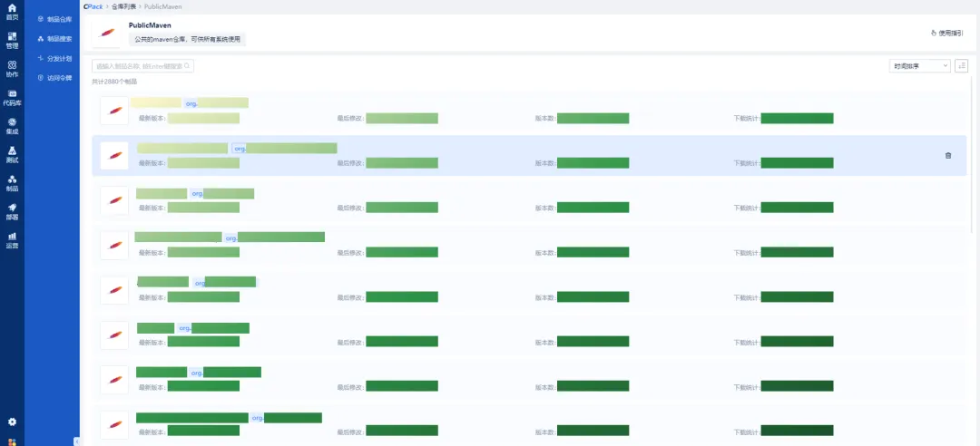
Task: Click the PublicMaven breadcrumb entry
Action: (x=162, y=6)
